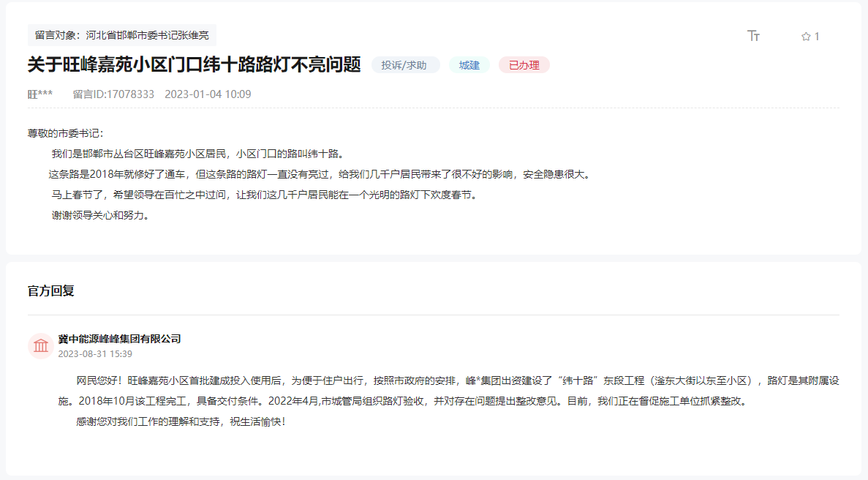Select the 城建 category tag
868x480 pixels.
tap(469, 65)
